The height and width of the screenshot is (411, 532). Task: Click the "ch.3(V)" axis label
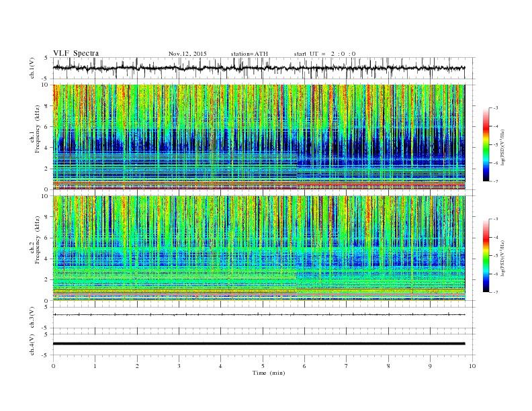(33, 318)
